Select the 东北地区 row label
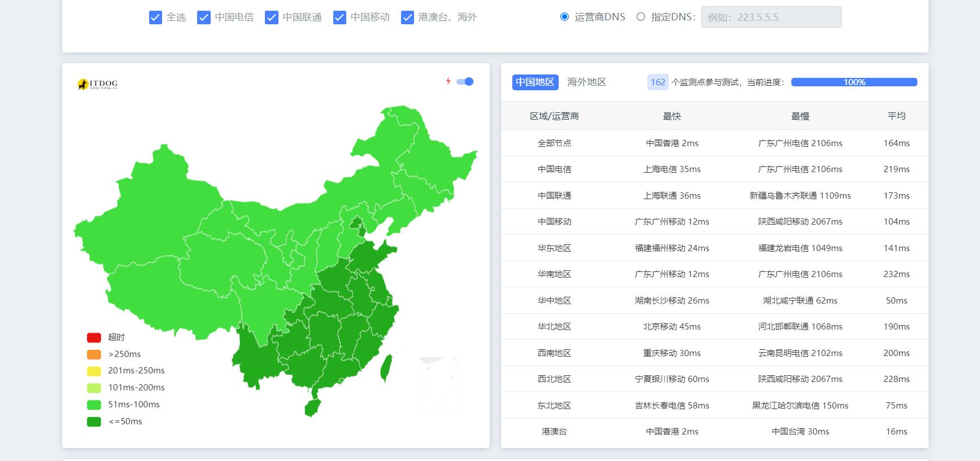980x461 pixels. pyautogui.click(x=554, y=406)
